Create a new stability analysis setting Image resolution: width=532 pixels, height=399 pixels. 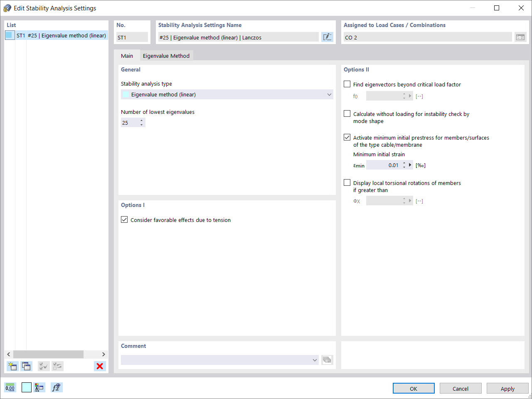click(12, 366)
